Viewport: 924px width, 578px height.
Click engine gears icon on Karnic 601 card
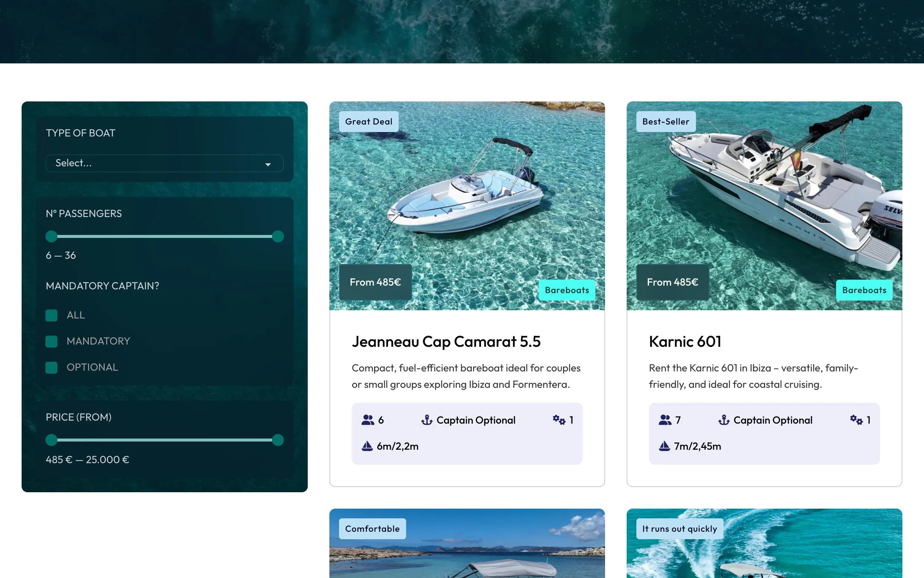pyautogui.click(x=856, y=420)
